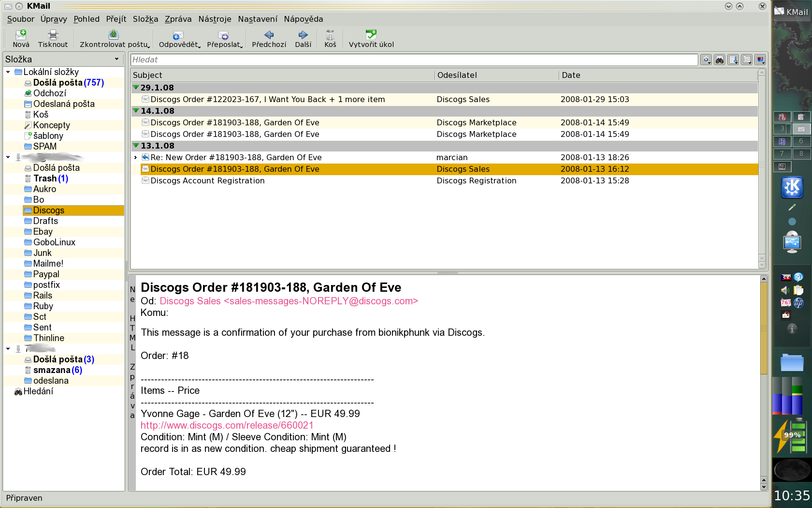Click the Hledat search field
The width and height of the screenshot is (812, 508).
414,60
